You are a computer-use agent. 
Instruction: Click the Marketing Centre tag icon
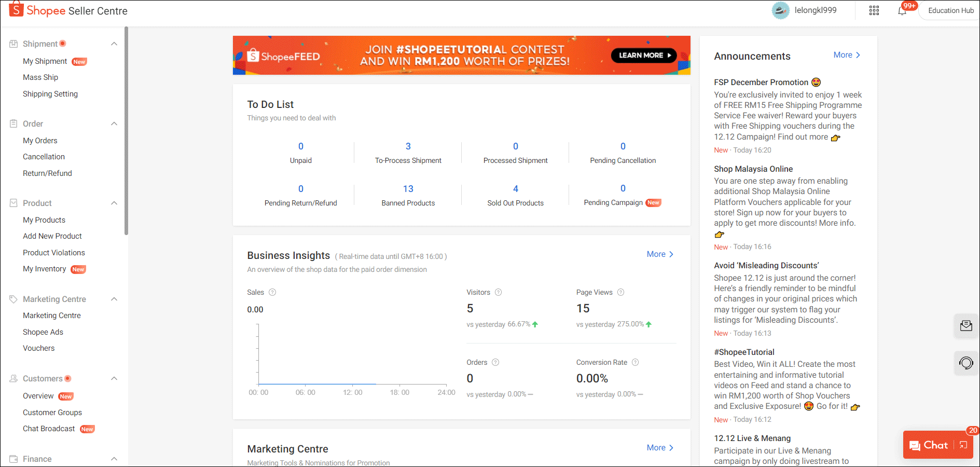(12, 299)
